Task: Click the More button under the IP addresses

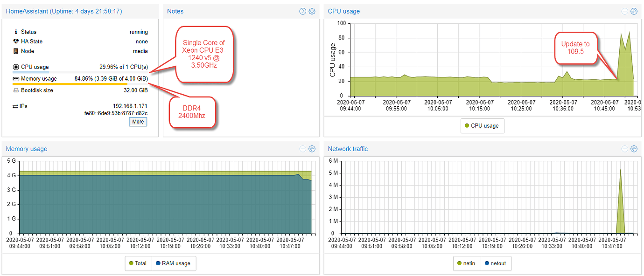Action: (138, 122)
